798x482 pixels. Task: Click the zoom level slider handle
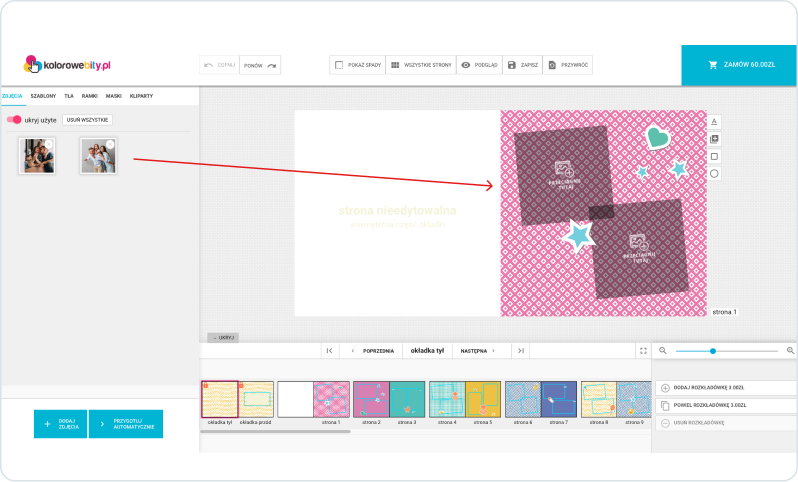coord(713,351)
